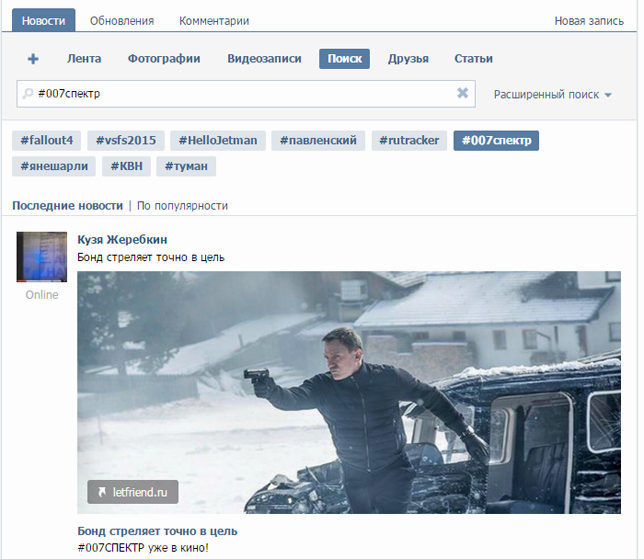Image resolution: width=644 pixels, height=559 pixels.
Task: Open the Bond movie still image
Action: pyautogui.click(x=349, y=392)
